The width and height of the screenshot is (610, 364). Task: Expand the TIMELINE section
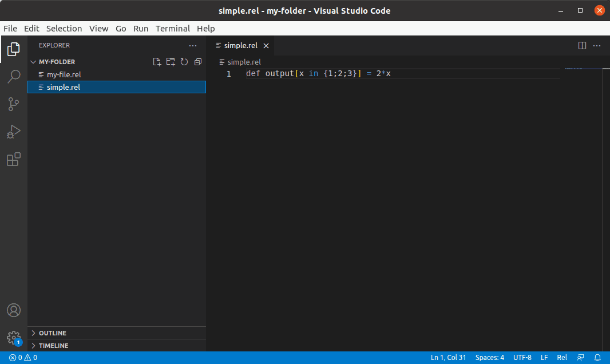[x=53, y=346]
